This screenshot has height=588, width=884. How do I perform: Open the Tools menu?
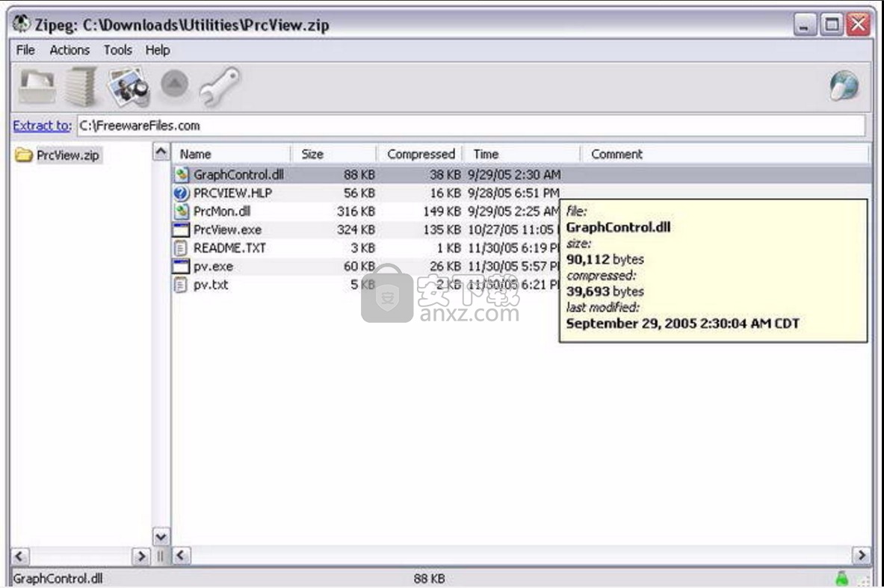click(117, 50)
